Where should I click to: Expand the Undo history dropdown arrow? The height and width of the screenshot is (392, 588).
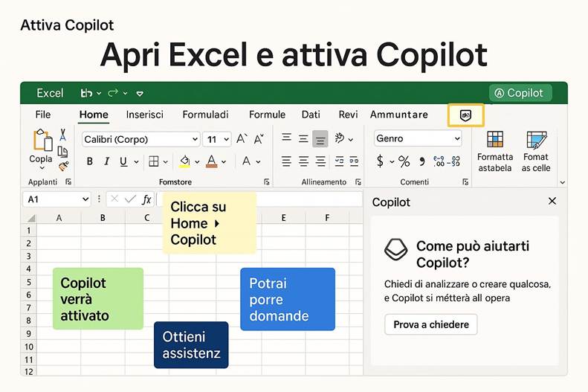coord(99,93)
